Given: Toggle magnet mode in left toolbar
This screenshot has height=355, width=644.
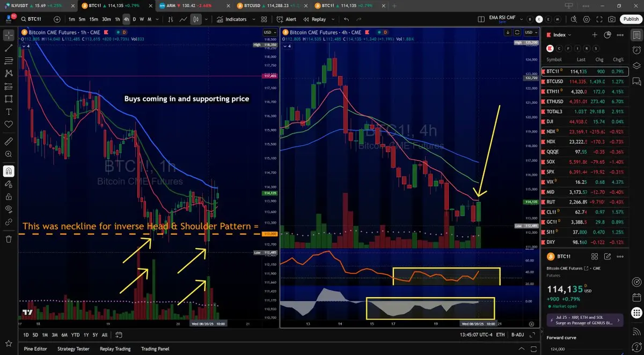Looking at the screenshot, I should click(9, 171).
